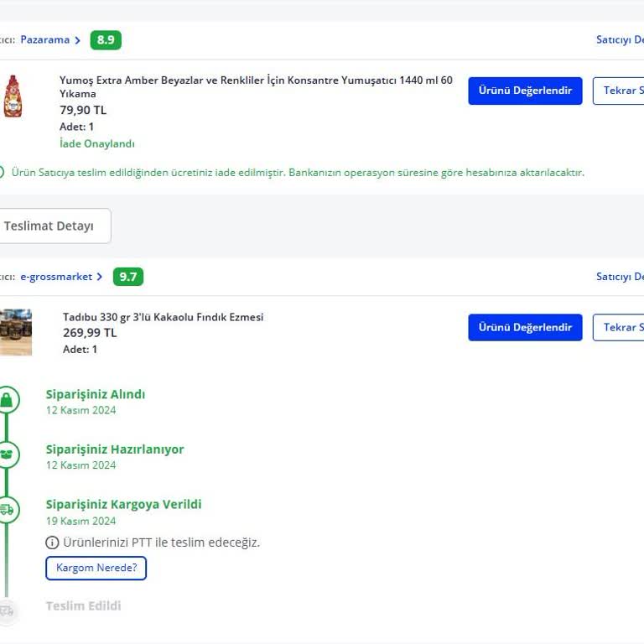644x644 pixels.
Task: Expand the chevron next to Pazarama
Action: pos(78,40)
